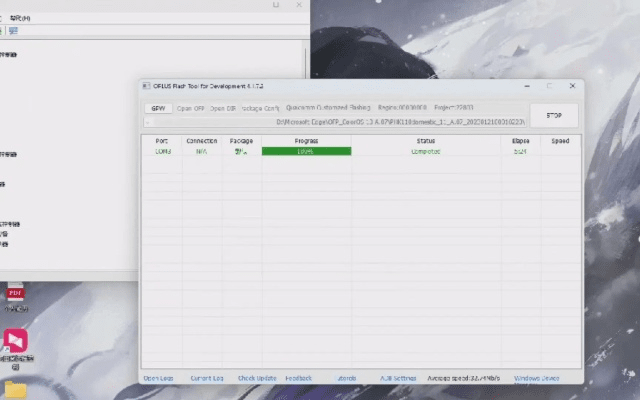
Task: Open the yellow folder desktop icon
Action: pyautogui.click(x=15, y=389)
